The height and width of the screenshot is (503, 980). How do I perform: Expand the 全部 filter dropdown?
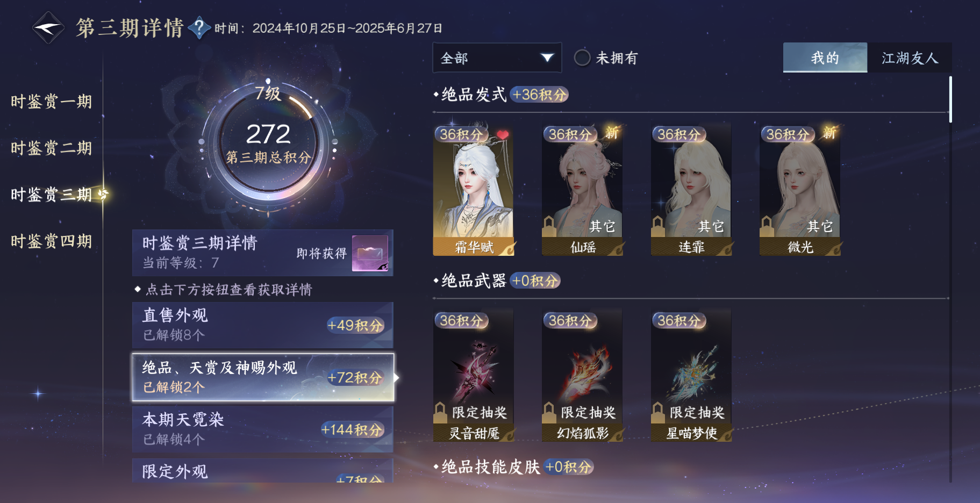click(497, 58)
